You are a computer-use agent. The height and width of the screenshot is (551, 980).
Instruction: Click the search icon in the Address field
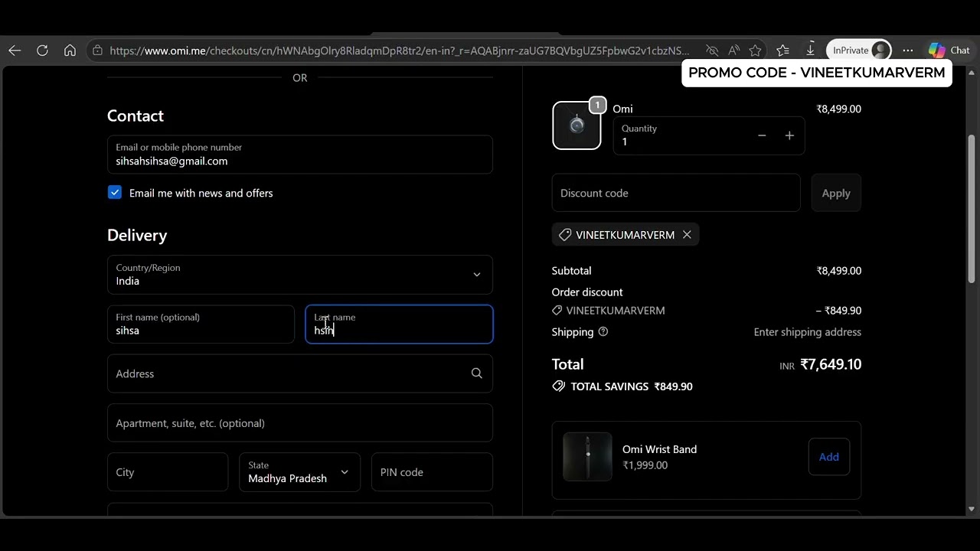(x=477, y=373)
